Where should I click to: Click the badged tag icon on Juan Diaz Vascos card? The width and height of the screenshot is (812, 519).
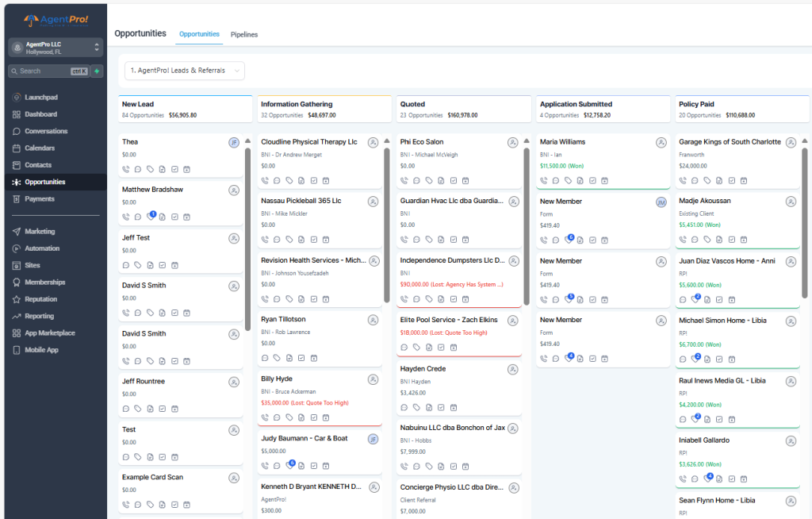pos(695,298)
